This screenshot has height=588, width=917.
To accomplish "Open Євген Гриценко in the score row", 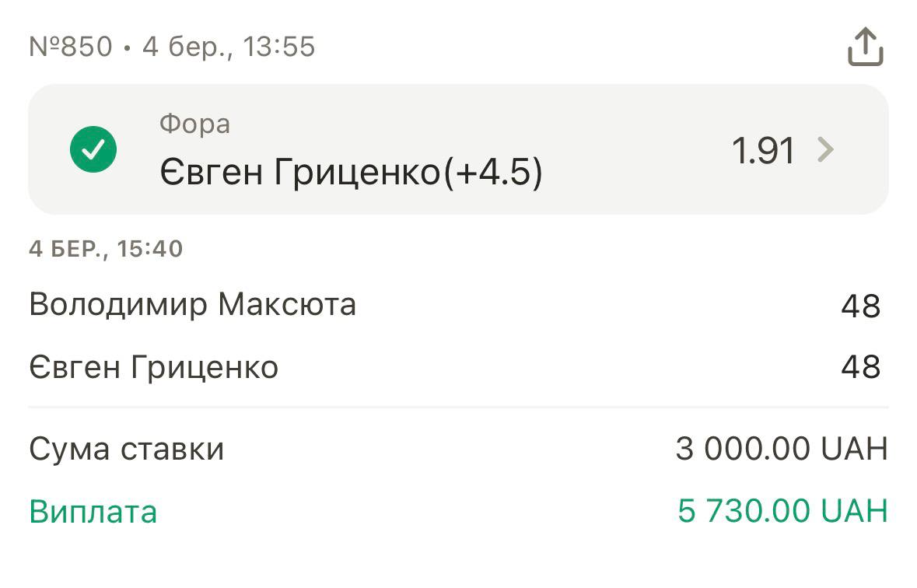I will point(153,367).
